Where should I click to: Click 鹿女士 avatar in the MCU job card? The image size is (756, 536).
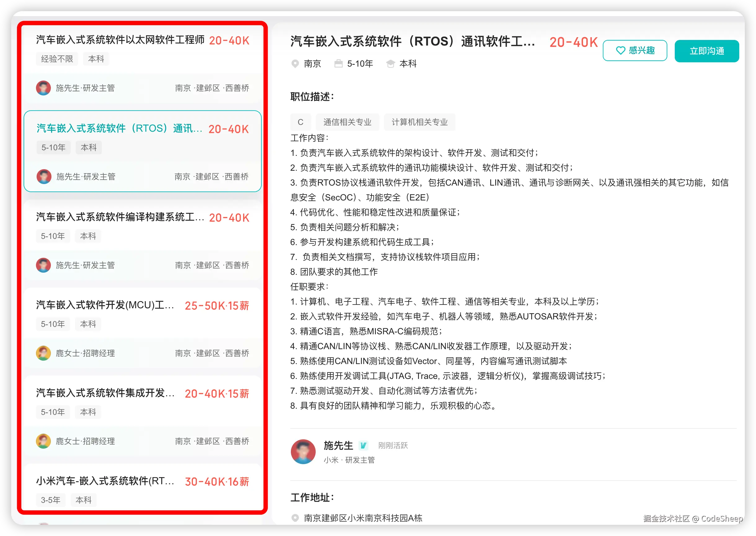(x=43, y=353)
